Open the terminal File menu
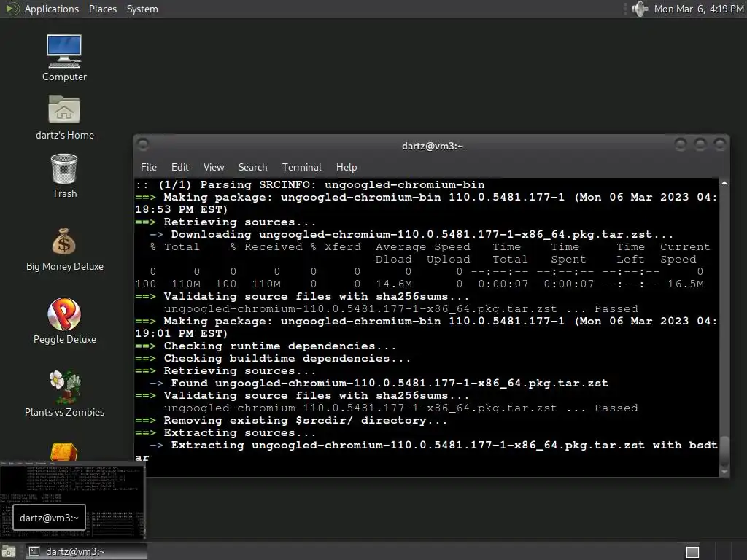The width and height of the screenshot is (747, 560). (x=149, y=167)
